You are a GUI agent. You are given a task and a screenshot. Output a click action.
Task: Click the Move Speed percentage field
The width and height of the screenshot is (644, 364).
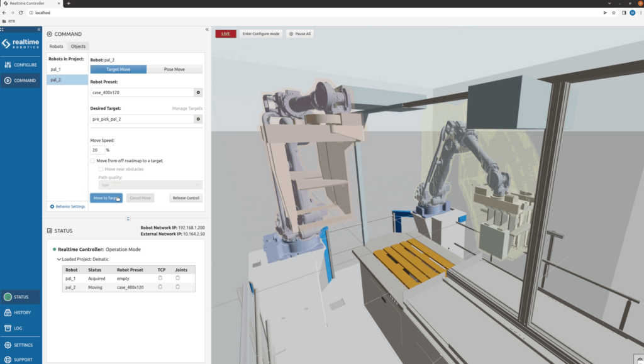[97, 150]
